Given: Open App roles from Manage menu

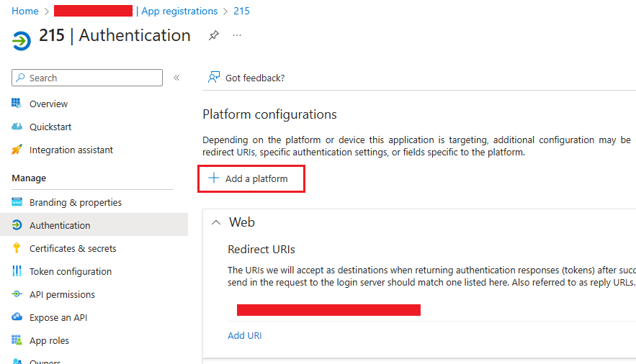Looking at the screenshot, I should pyautogui.click(x=49, y=340).
